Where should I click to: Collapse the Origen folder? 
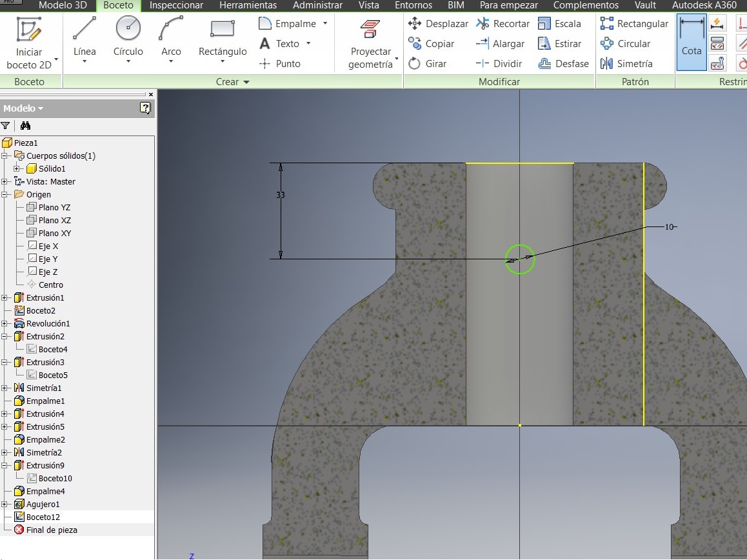coord(5,194)
